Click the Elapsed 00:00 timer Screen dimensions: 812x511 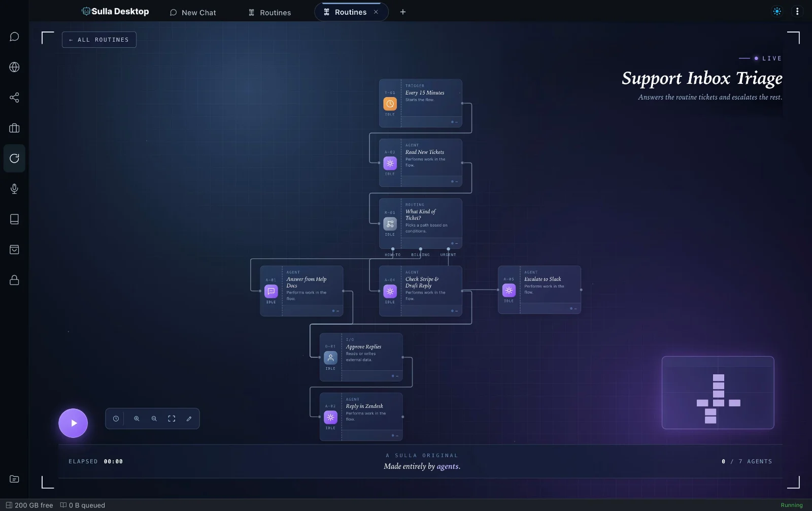(x=96, y=461)
